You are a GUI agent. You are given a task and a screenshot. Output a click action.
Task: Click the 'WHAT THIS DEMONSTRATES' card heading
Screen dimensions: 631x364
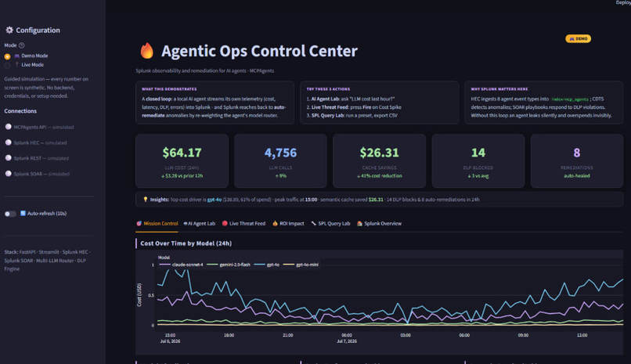click(169, 89)
